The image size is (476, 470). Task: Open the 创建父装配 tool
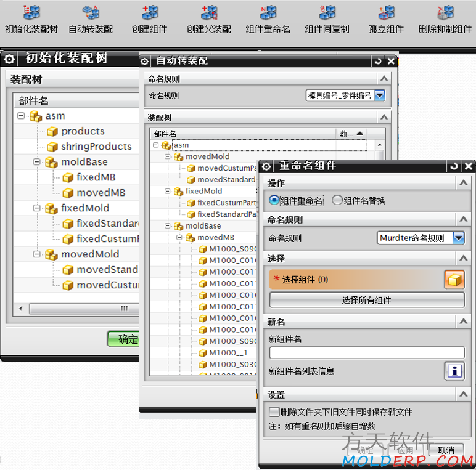pos(209,12)
